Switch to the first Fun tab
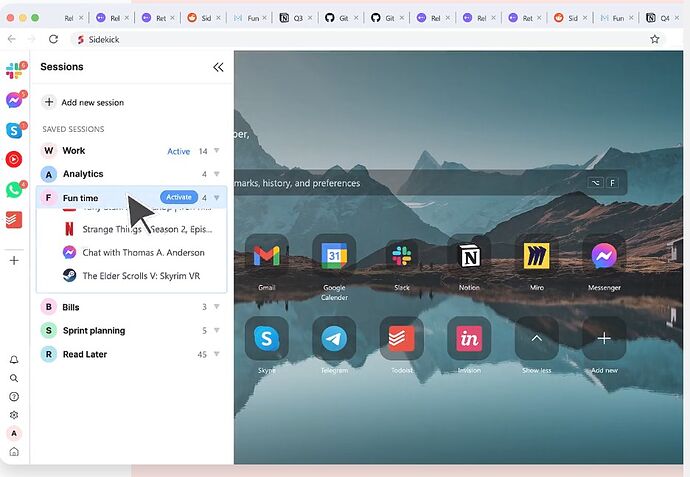This screenshot has height=477, width=690. [249, 18]
